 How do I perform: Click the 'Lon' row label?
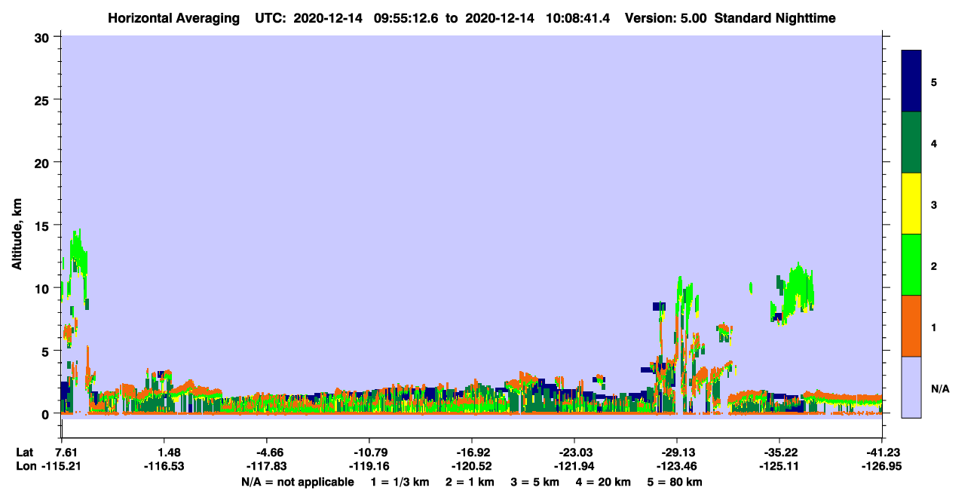pyautogui.click(x=26, y=466)
